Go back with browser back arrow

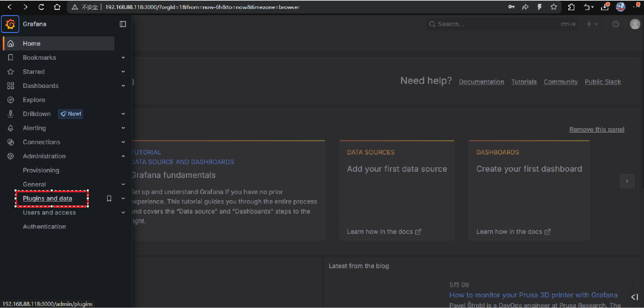(10, 7)
